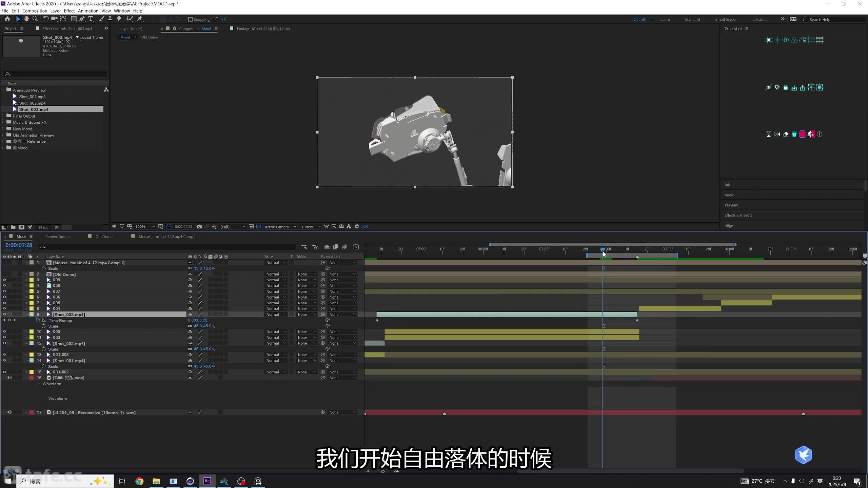Viewport: 868px width, 488px height.
Task: Mute the Glith audio layer 16
Action: 9,378
